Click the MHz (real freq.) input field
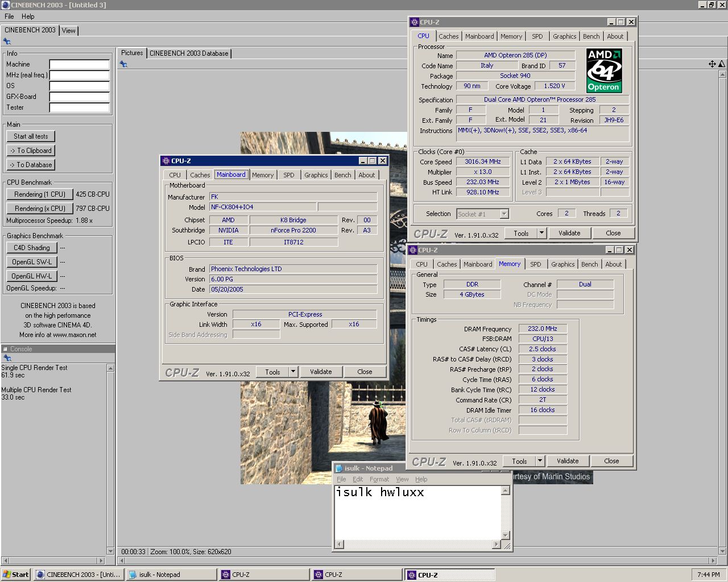 (79, 75)
